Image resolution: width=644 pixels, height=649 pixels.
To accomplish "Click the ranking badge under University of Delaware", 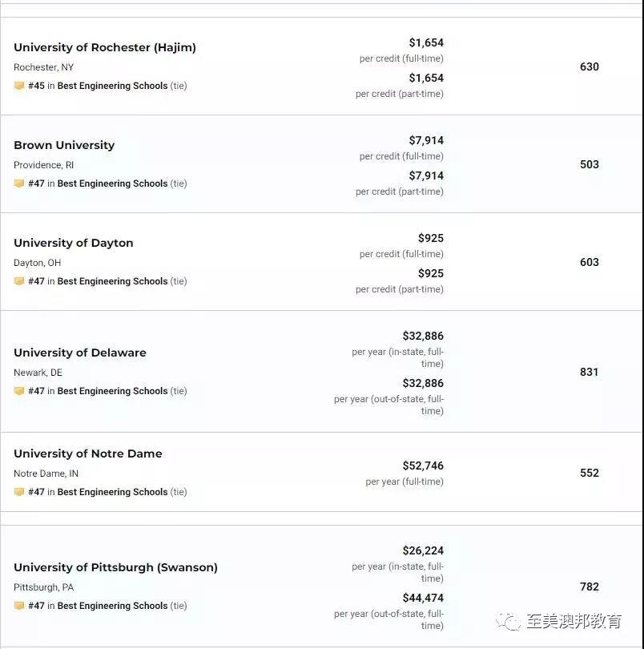I will pos(19,391).
